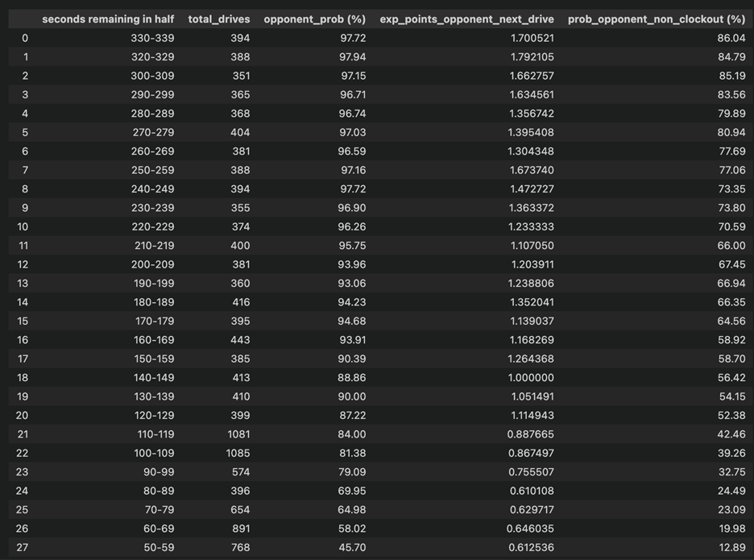The image size is (754, 560).
Task: Click exp points value 1.792105
Action: pyautogui.click(x=532, y=56)
